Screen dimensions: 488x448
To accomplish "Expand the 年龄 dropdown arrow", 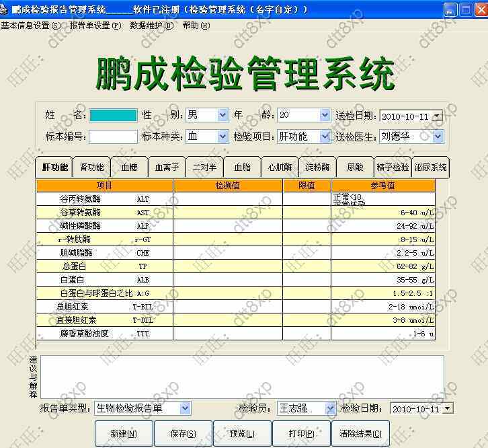I will click(x=325, y=115).
